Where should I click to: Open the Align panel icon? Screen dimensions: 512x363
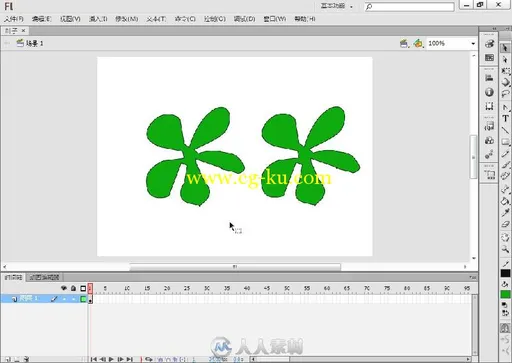coord(489,78)
